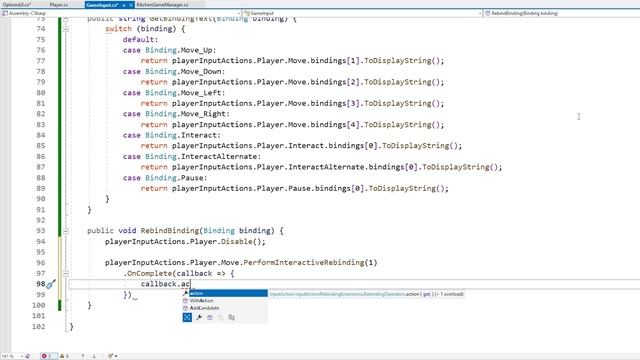The image size is (640, 360).
Task: Open the RebindBinding member navigation dropdown
Action: [x=562, y=13]
